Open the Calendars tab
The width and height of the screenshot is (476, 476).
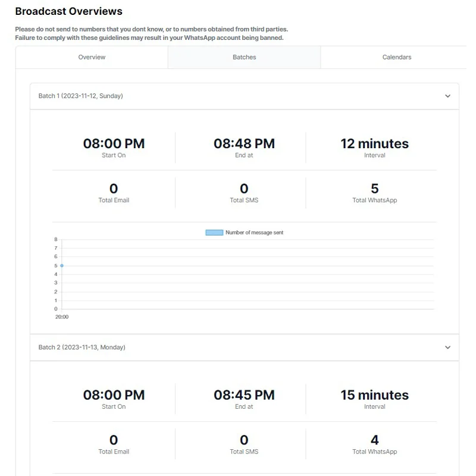396,57
